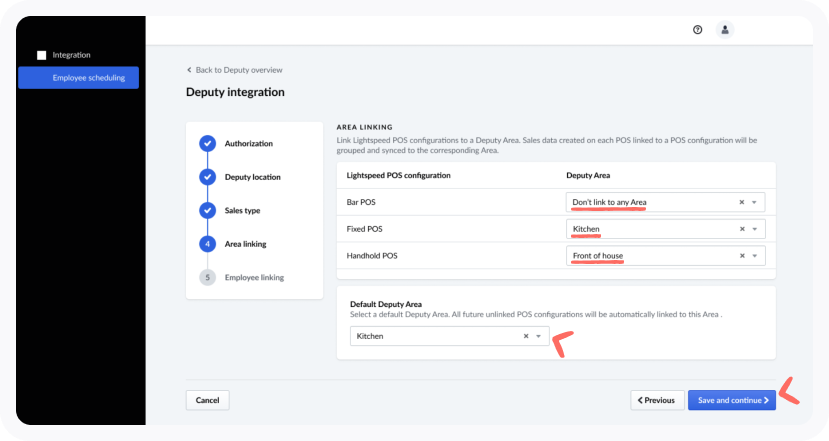The image size is (829, 441).
Task: Click the Cancel button
Action: point(207,400)
